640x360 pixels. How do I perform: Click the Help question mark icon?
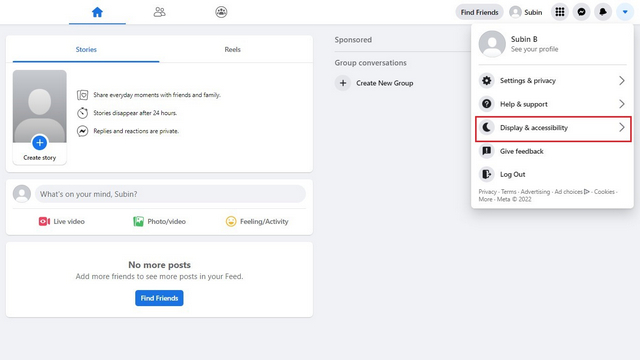[x=487, y=104]
